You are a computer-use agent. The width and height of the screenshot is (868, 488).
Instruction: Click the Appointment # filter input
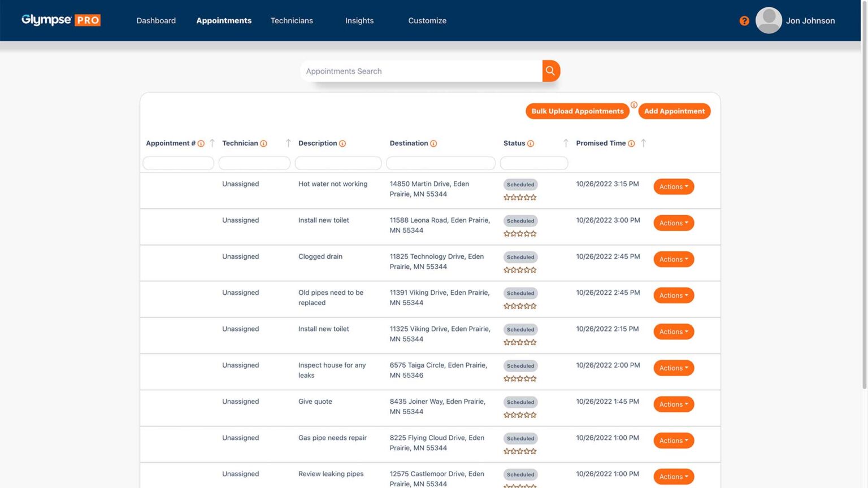[178, 163]
